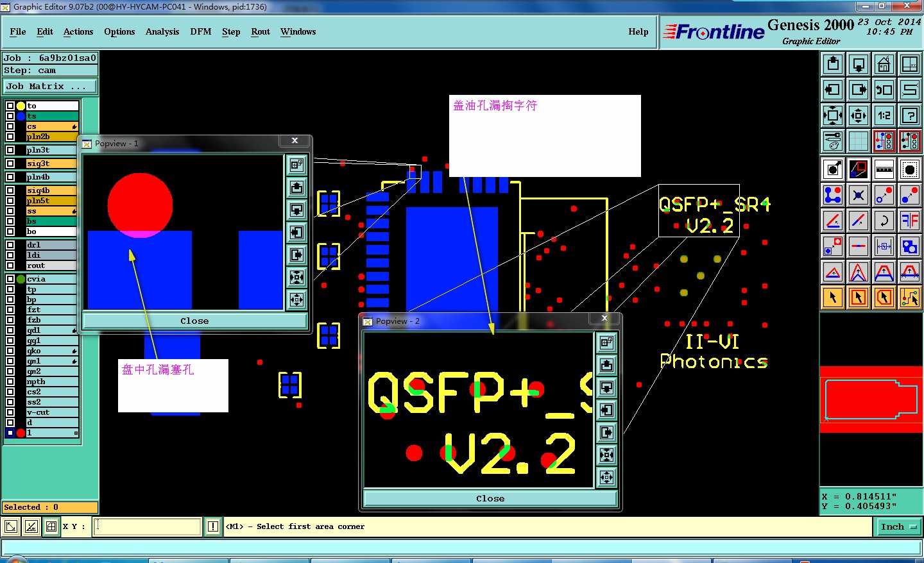Toggle the checkbox for layer rout
Image resolution: width=924 pixels, height=563 pixels.
click(x=10, y=265)
